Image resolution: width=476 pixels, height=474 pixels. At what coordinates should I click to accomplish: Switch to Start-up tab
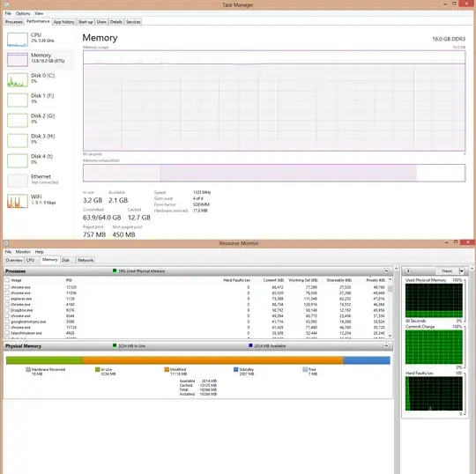tap(86, 22)
